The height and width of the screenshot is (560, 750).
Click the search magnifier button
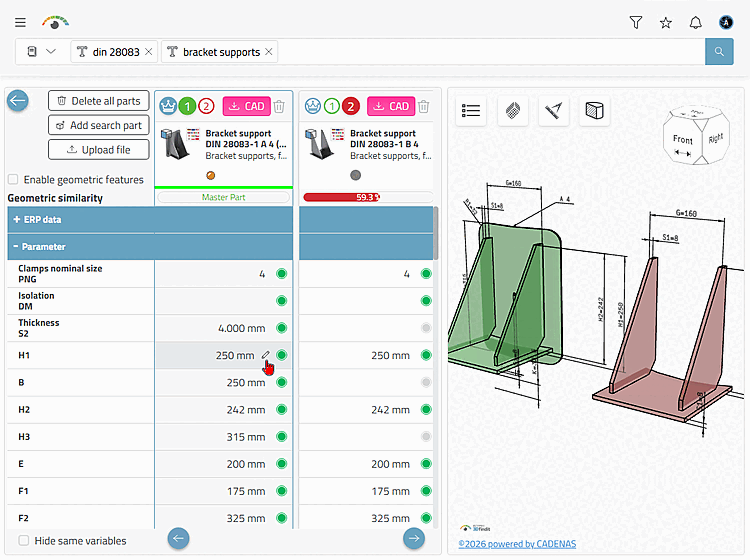point(719,52)
